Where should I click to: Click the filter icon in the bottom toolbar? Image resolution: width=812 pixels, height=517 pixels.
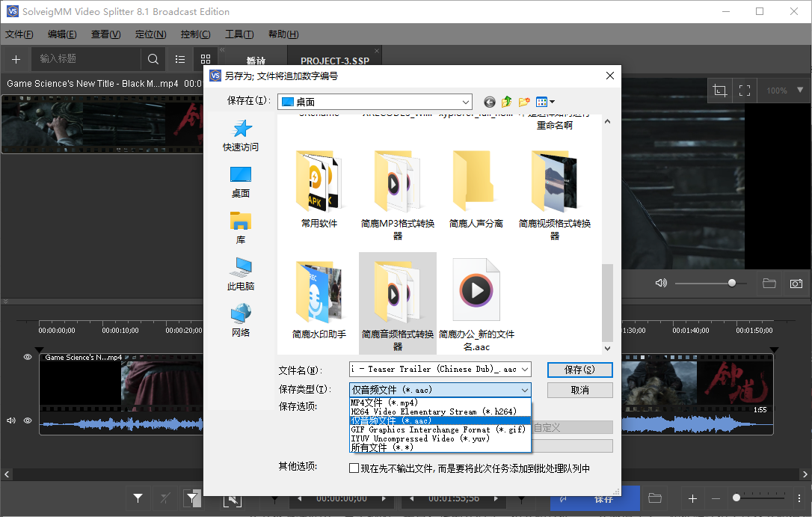[x=138, y=498]
